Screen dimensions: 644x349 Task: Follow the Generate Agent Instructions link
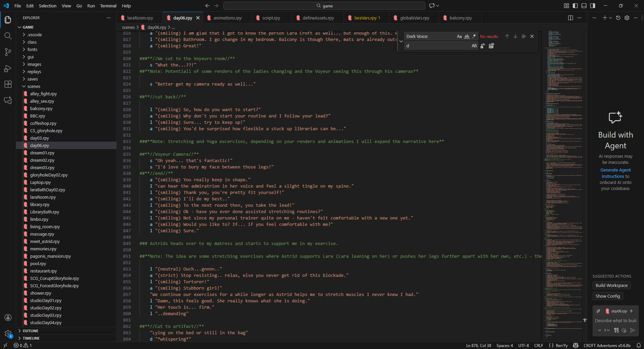pyautogui.click(x=615, y=173)
